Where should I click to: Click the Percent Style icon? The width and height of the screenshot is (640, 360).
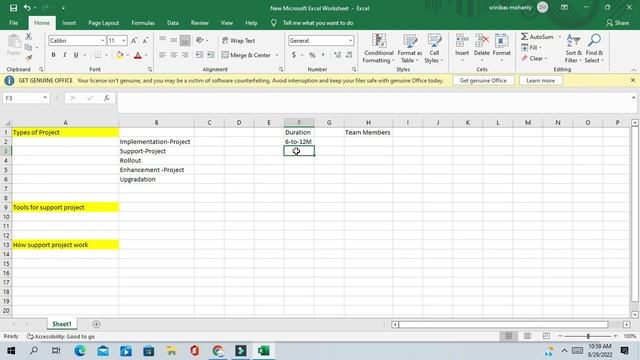click(312, 55)
